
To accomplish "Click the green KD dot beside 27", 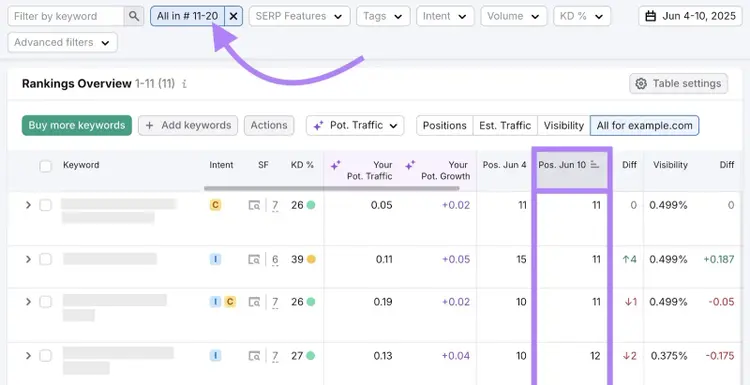I will pyautogui.click(x=311, y=356).
